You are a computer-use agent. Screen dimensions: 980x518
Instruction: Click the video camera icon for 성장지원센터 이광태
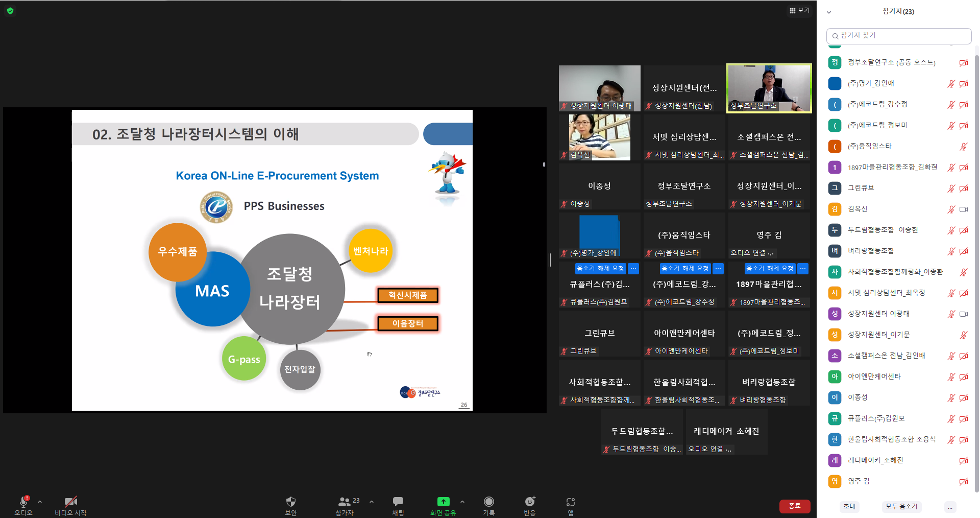point(964,314)
